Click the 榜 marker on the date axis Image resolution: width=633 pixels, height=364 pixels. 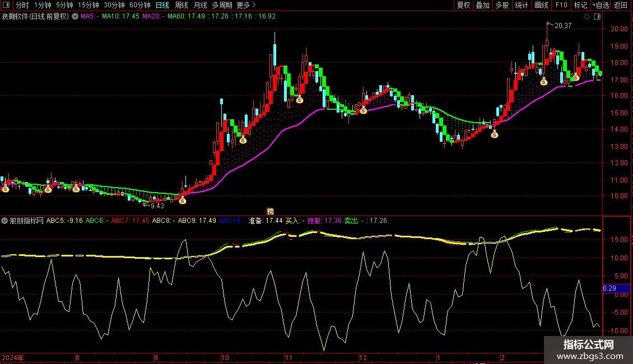pyautogui.click(x=271, y=212)
